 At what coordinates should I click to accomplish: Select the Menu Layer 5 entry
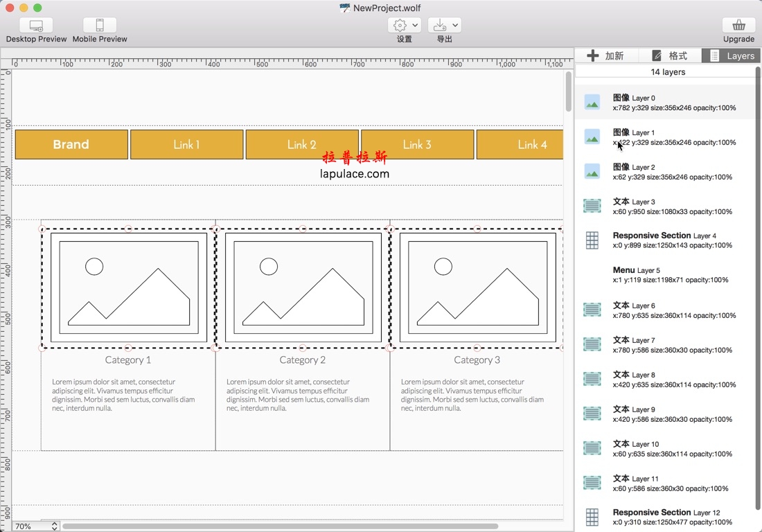[669, 275]
